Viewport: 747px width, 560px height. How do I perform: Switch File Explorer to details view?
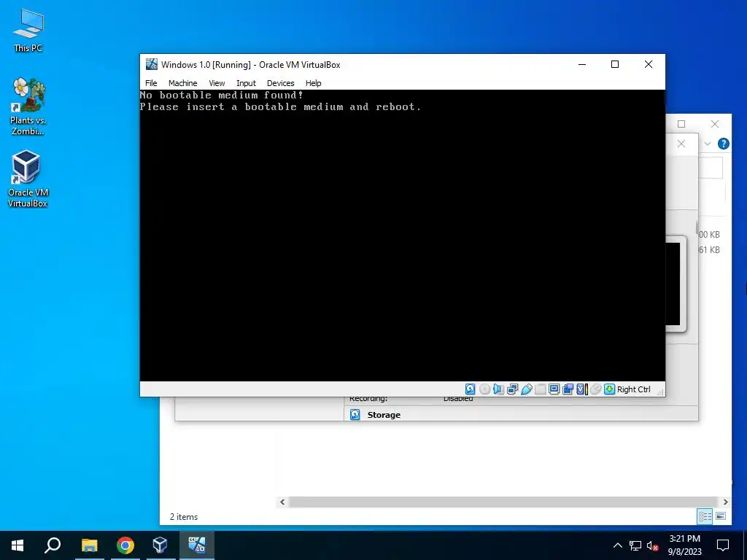pyautogui.click(x=705, y=516)
